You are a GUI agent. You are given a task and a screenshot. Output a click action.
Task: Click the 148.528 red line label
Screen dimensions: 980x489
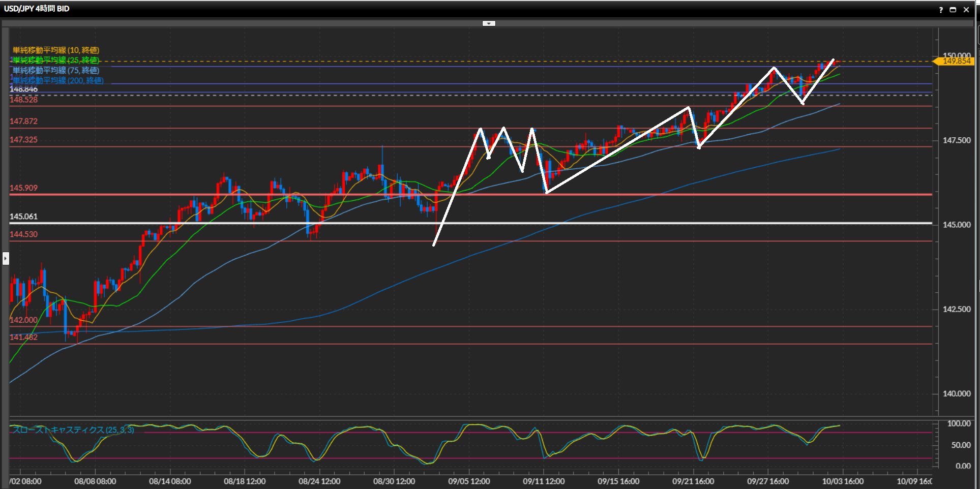24,100
